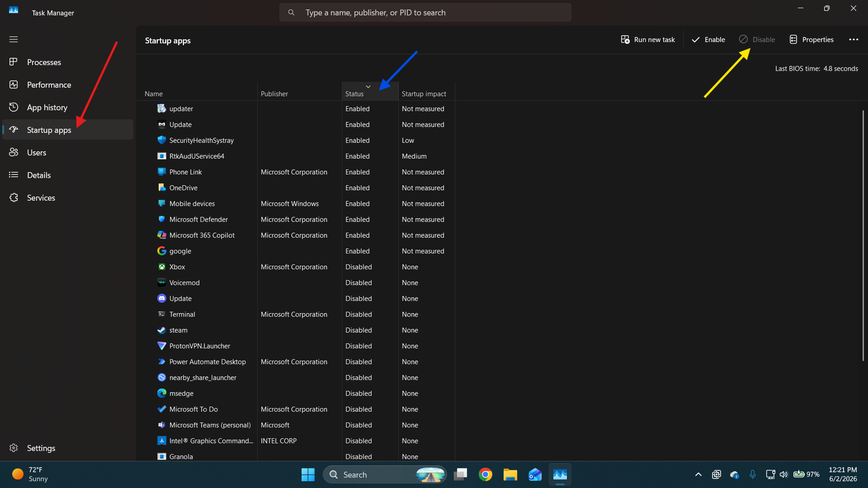Select the RtkAudUService64 icon

161,156
